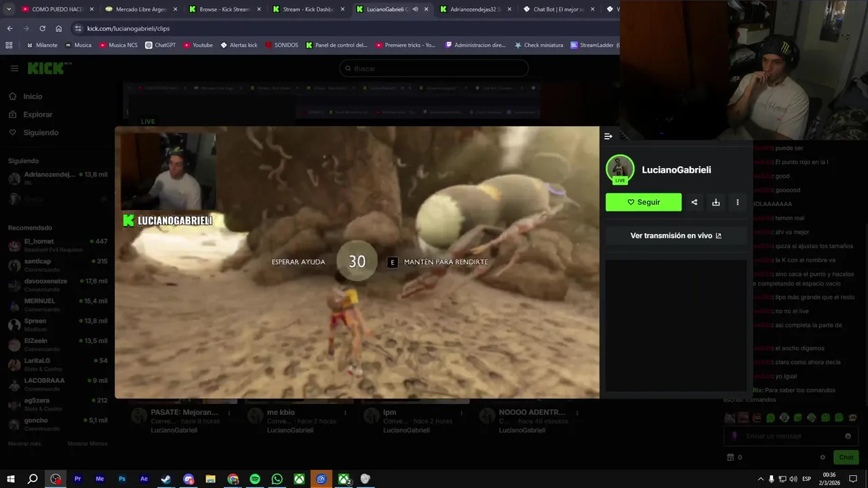
Task: Open followed channel Adrianozendejas
Action: pos(58,178)
